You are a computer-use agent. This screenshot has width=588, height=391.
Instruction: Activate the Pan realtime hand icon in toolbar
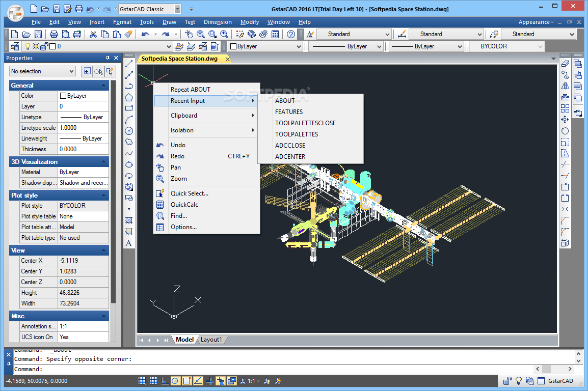pos(189,35)
